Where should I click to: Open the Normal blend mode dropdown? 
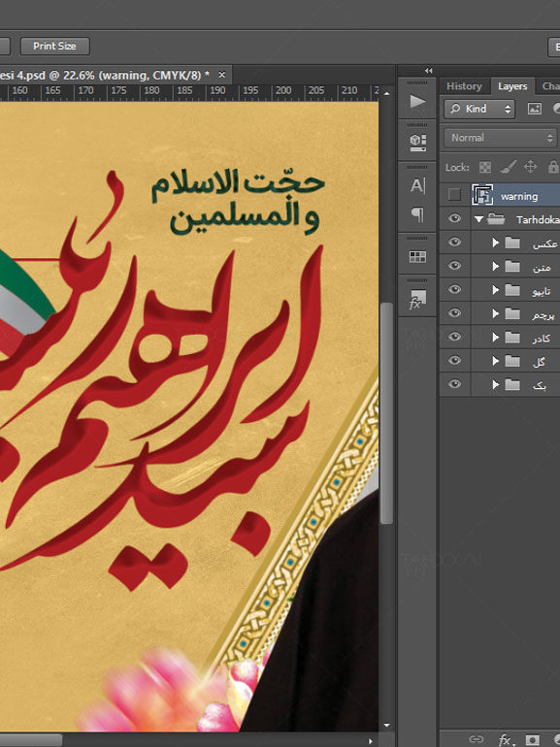501,138
